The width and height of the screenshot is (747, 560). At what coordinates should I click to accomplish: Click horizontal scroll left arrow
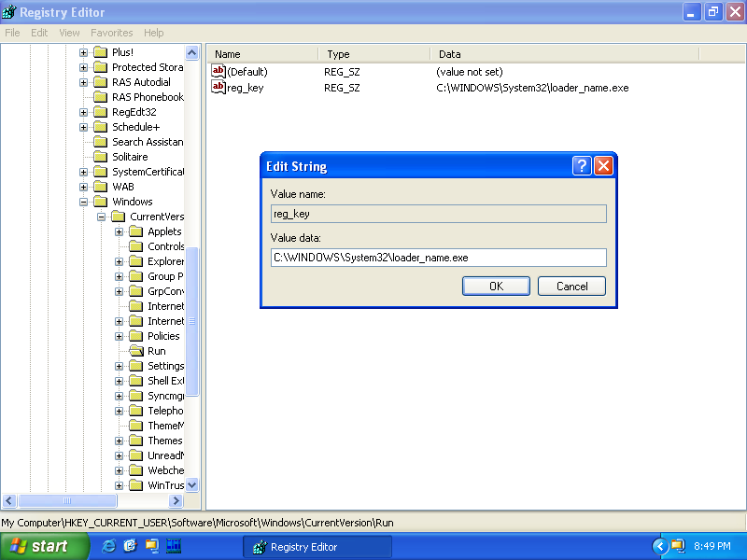click(9, 500)
